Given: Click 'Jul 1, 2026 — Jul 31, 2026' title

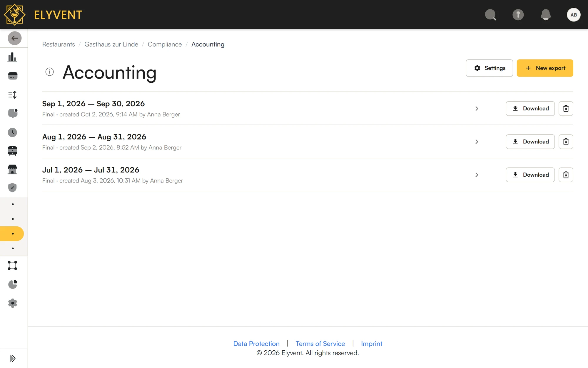Looking at the screenshot, I should [91, 170].
